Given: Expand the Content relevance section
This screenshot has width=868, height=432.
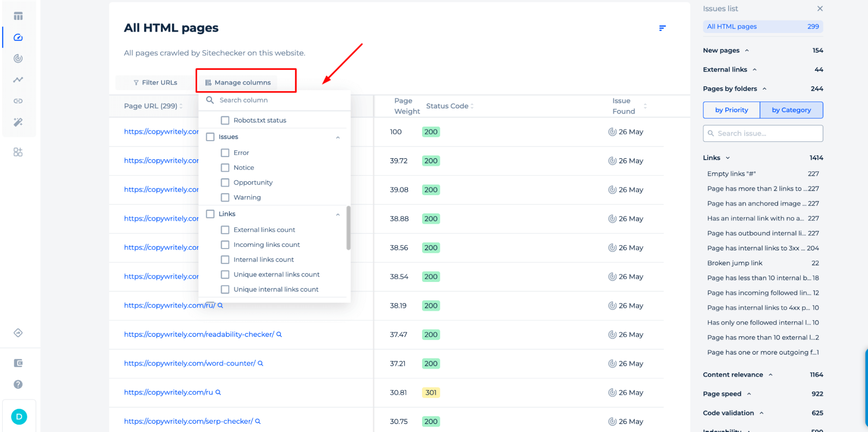Looking at the screenshot, I should [770, 375].
